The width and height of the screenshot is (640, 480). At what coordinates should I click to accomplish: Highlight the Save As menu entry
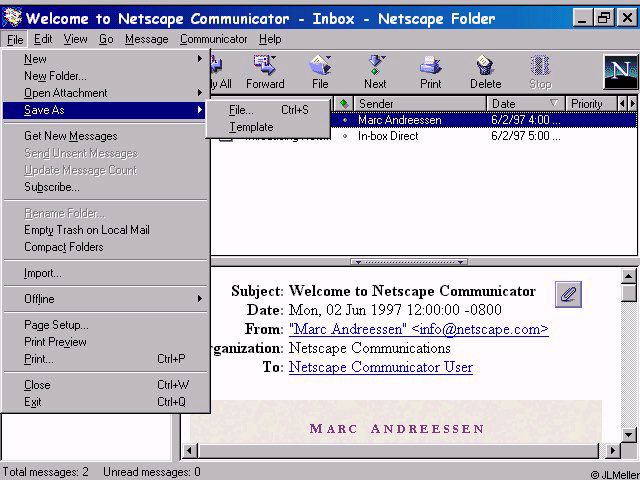click(x=104, y=110)
